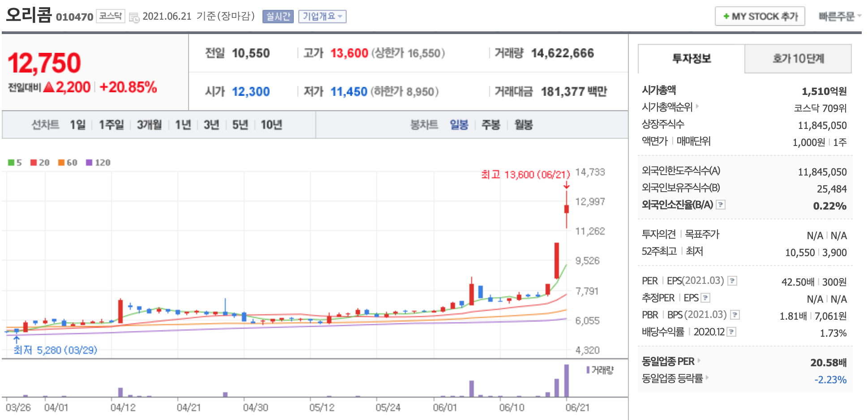The image size is (868, 420).
Task: Click the 동일업종 PER value 20.58배
Action: 828,363
